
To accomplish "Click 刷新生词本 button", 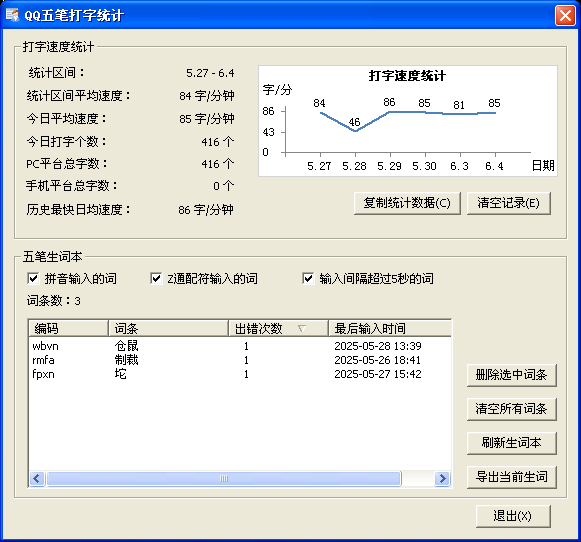I will tap(512, 443).
